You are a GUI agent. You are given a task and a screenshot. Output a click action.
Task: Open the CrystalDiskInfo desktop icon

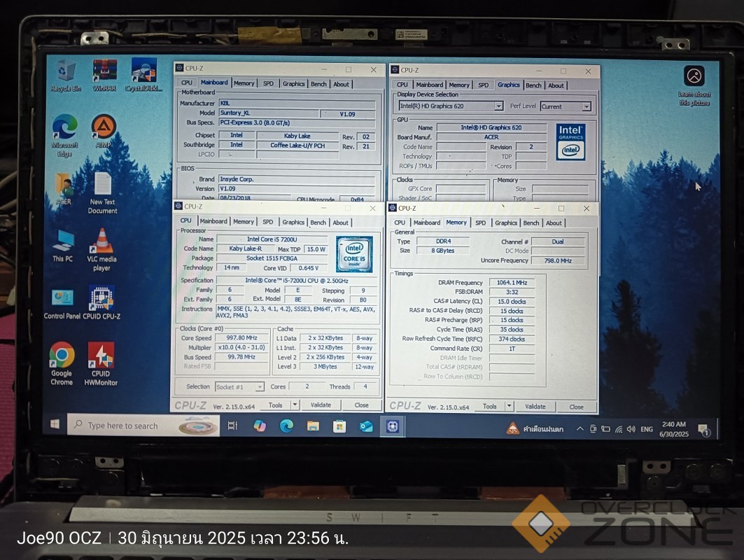point(143,71)
